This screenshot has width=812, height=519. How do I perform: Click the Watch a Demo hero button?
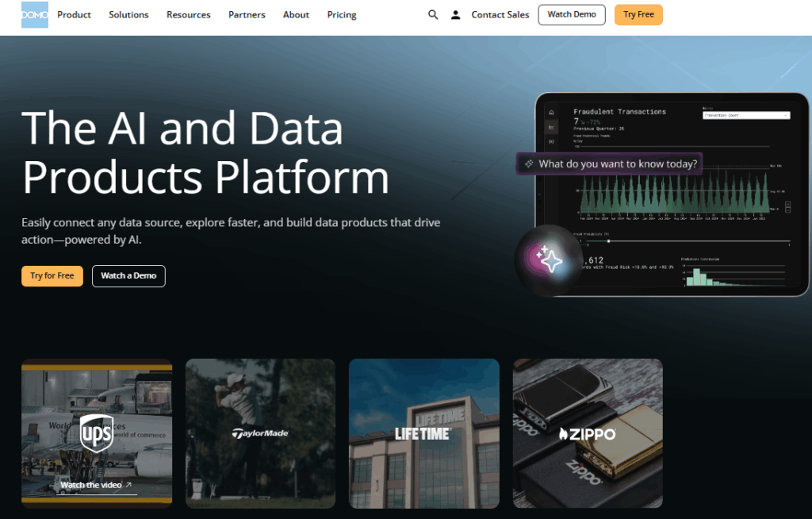(x=128, y=275)
